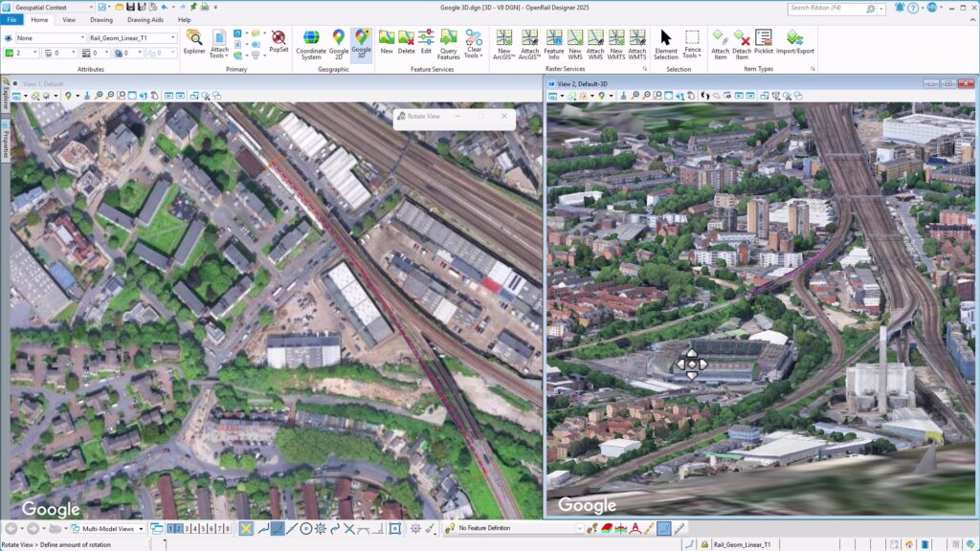
Task: Switch to the Drawing Aids ribbon tab
Action: [145, 20]
